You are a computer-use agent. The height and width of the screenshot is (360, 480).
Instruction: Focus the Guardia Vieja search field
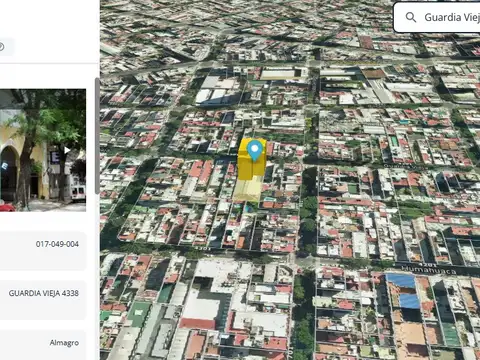(437, 17)
